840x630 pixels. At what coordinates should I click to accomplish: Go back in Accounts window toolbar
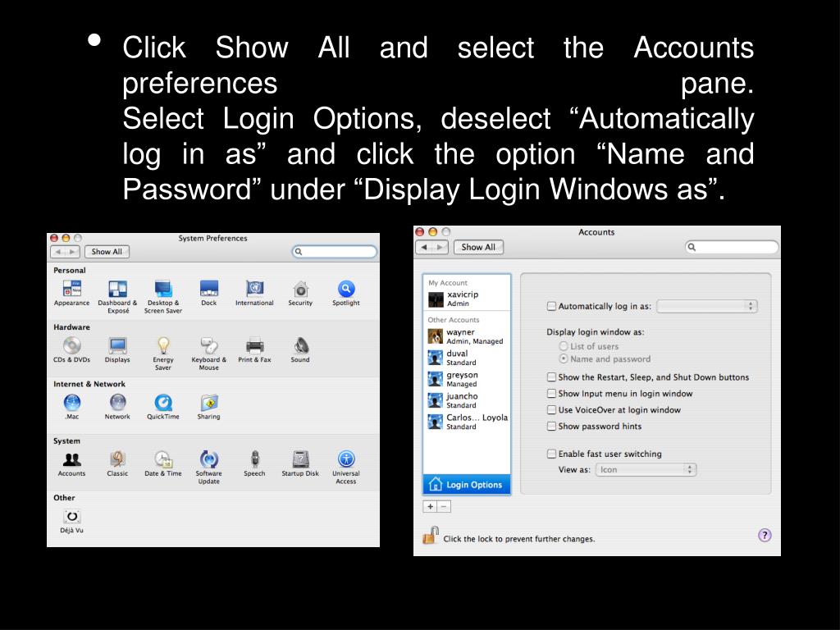pyautogui.click(x=424, y=247)
